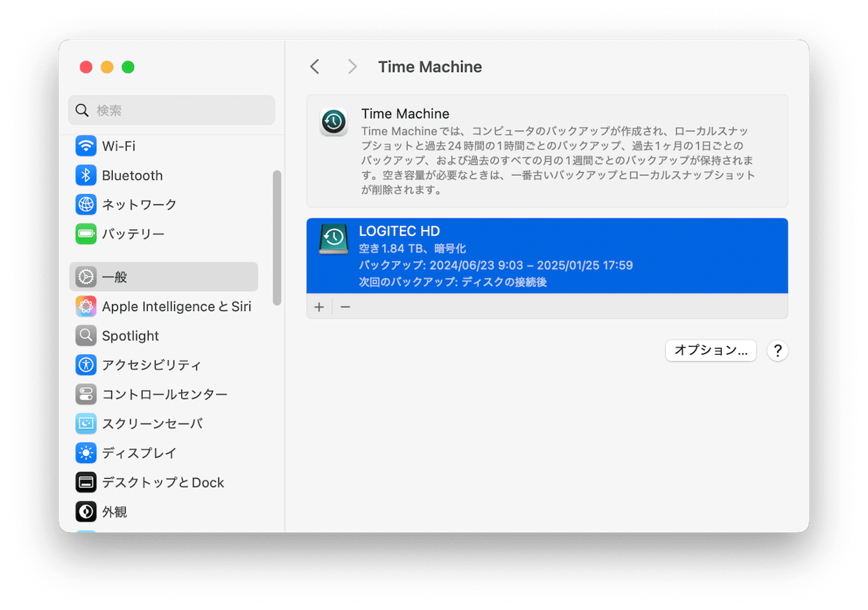Add a backup disk with plus button
Screen dimensions: 868x610
point(319,307)
